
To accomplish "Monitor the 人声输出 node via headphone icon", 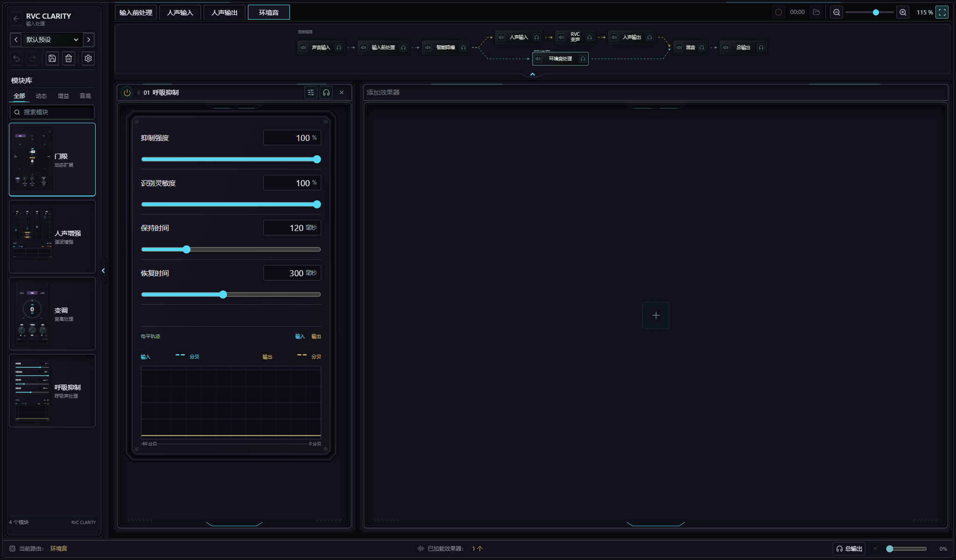I will click(x=650, y=37).
